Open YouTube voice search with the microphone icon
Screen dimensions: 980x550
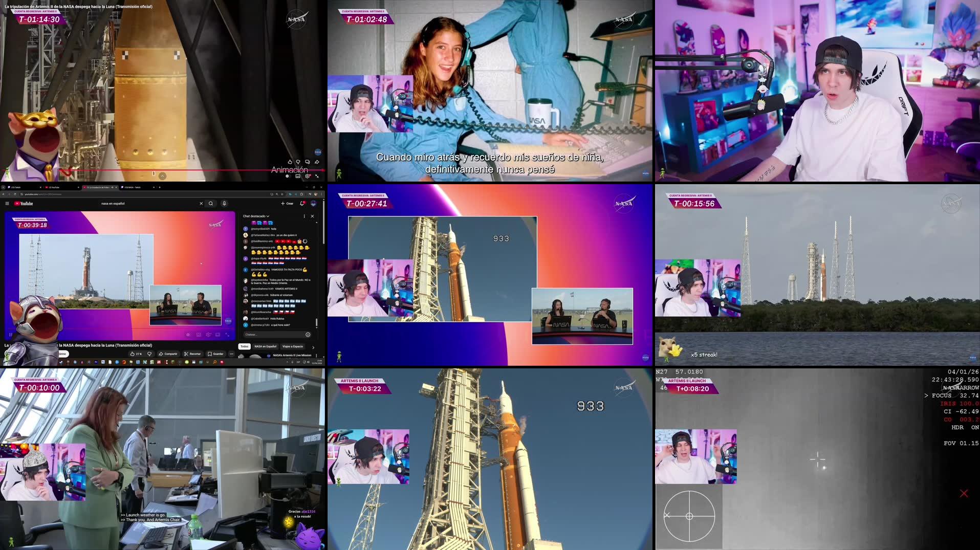tap(225, 204)
